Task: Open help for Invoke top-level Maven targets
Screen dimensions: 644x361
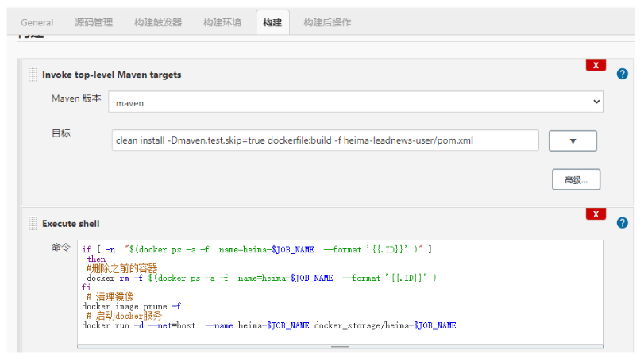Action: pyautogui.click(x=623, y=74)
